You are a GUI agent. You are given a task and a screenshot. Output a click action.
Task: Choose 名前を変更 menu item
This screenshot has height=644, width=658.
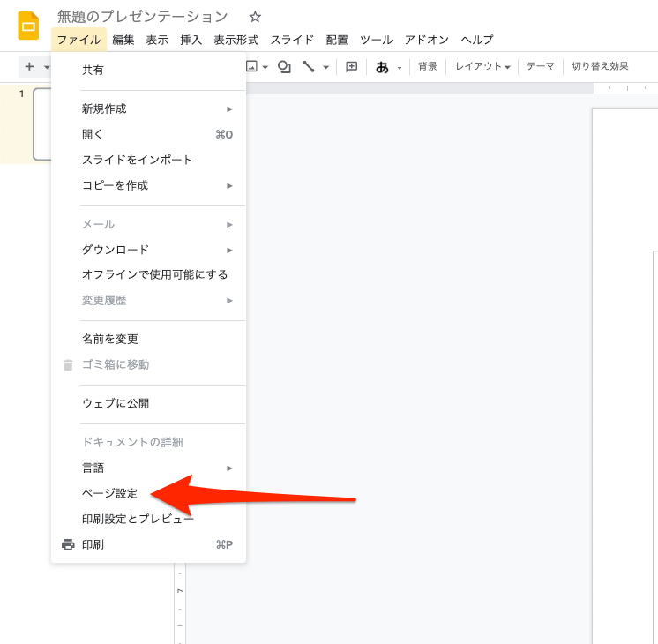point(148,340)
